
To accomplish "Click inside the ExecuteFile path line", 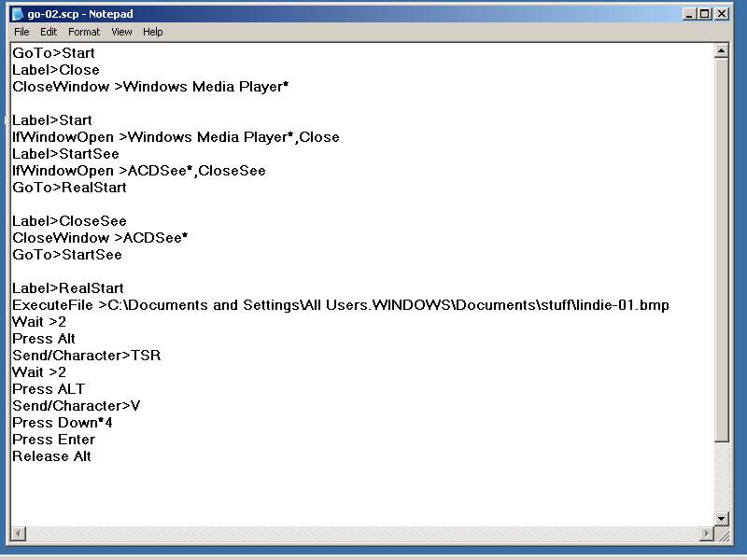I will click(373, 305).
